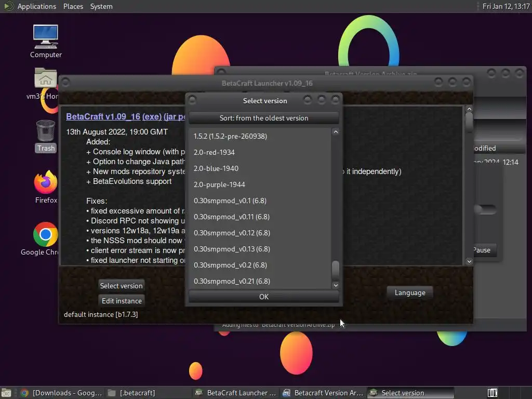
Task: Open the Trash desktop icon
Action: point(46,136)
